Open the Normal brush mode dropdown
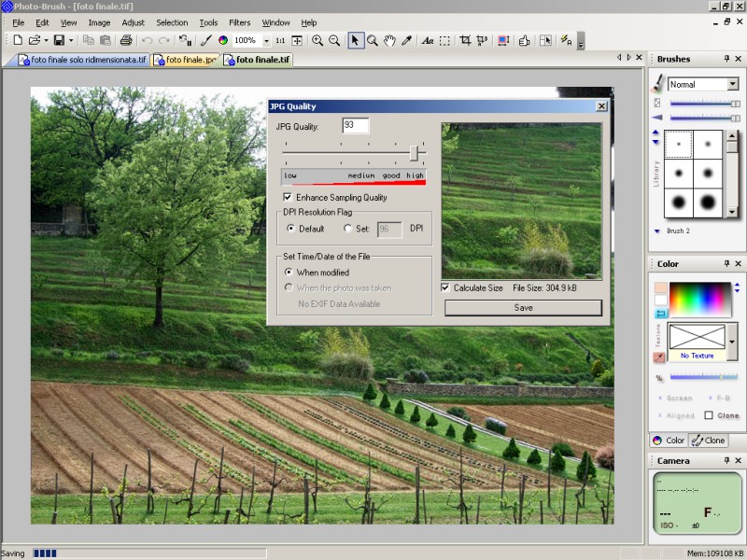 click(x=733, y=84)
